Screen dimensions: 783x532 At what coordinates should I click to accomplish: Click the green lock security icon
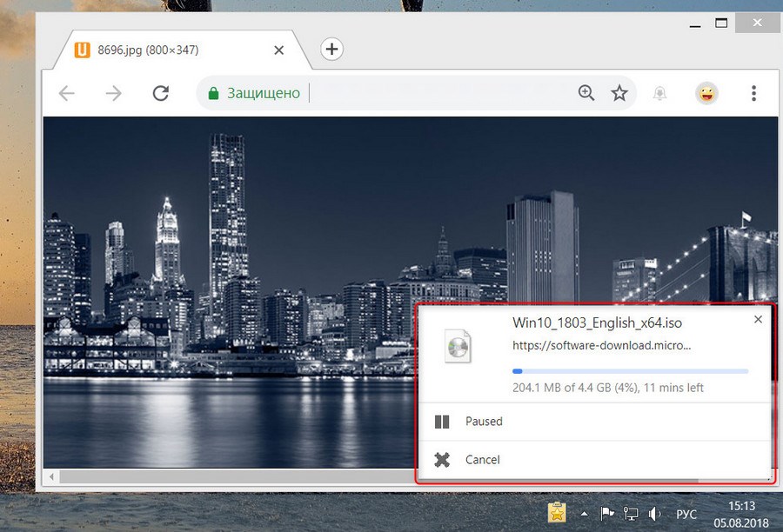coord(213,93)
